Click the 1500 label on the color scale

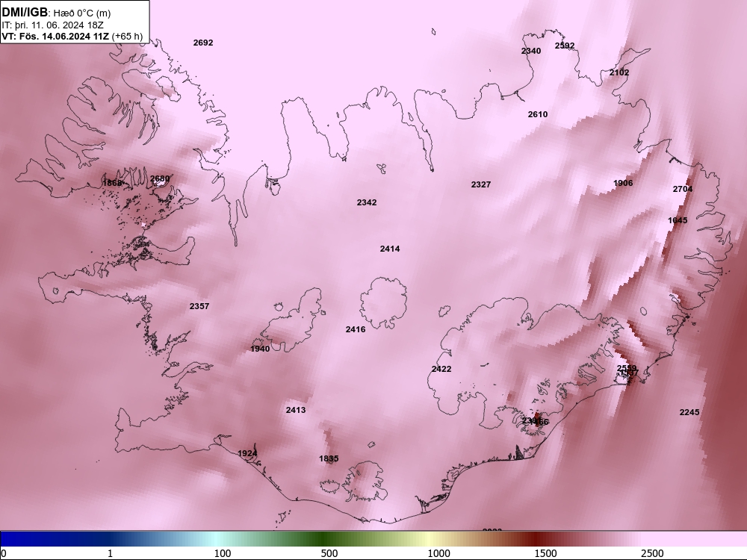pos(545,554)
